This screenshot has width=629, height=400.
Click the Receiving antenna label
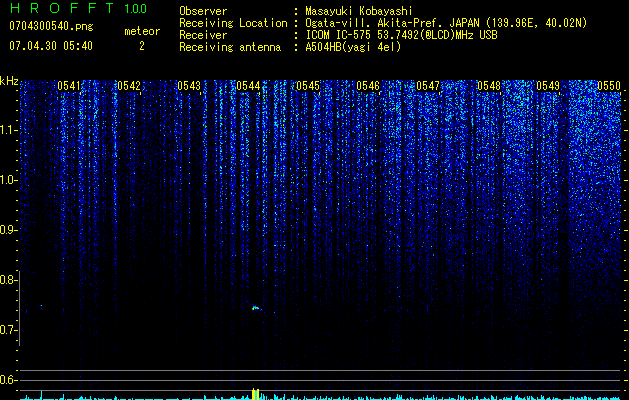pyautogui.click(x=230, y=47)
